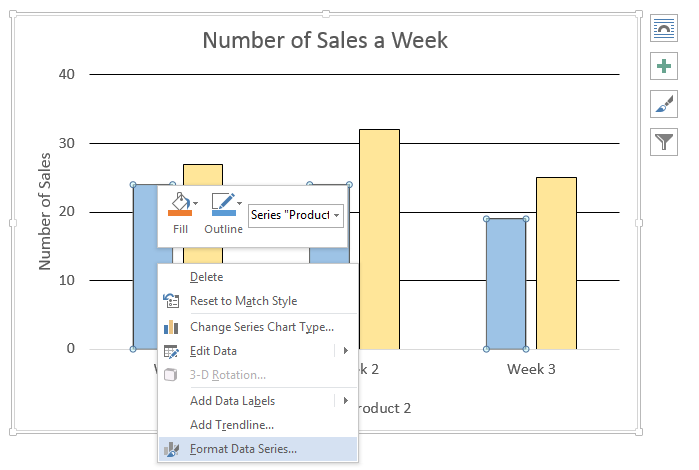
Task: Click the 30 value on vertical axis
Action: click(x=67, y=143)
